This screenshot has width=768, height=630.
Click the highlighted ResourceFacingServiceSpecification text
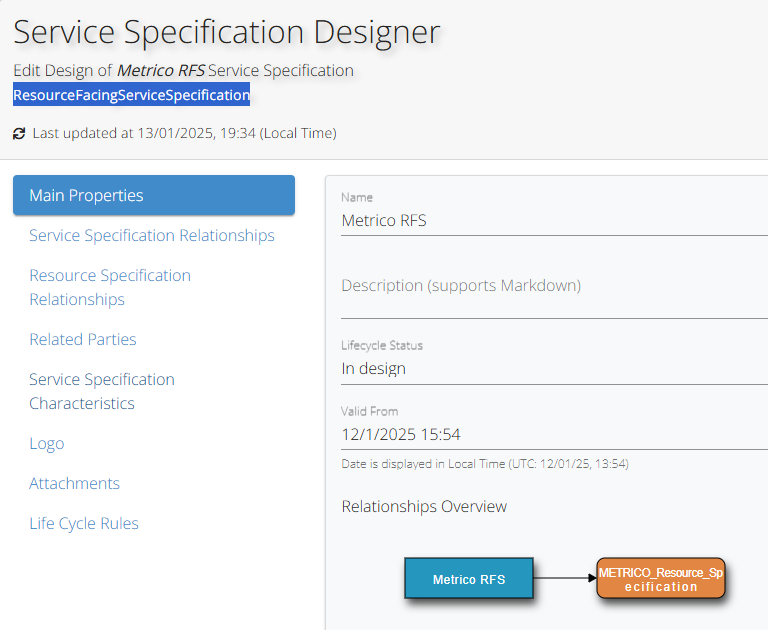pyautogui.click(x=131, y=95)
